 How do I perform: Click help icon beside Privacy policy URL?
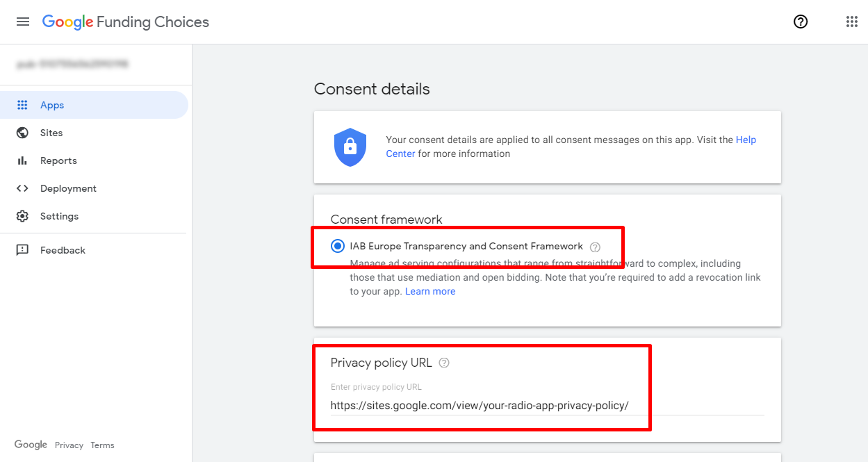click(x=445, y=363)
